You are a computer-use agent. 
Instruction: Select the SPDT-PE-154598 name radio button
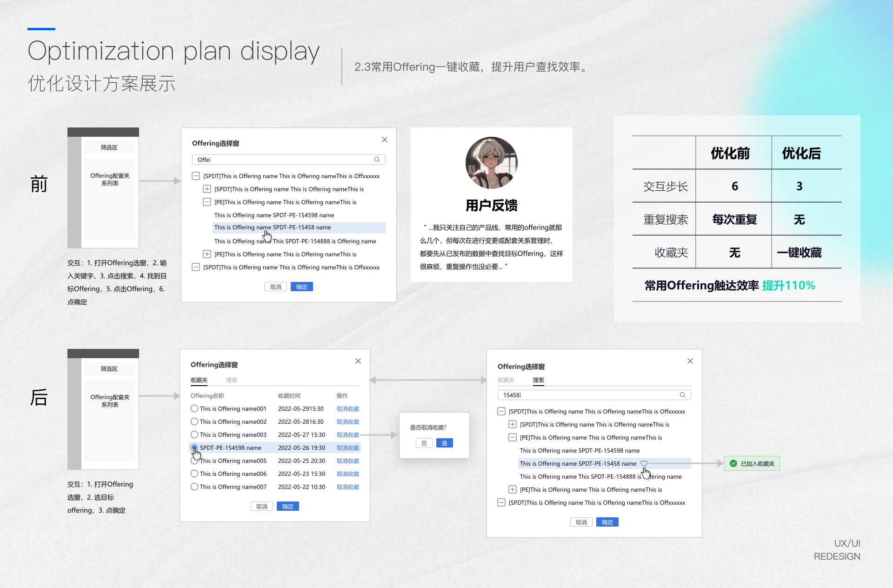pos(194,448)
